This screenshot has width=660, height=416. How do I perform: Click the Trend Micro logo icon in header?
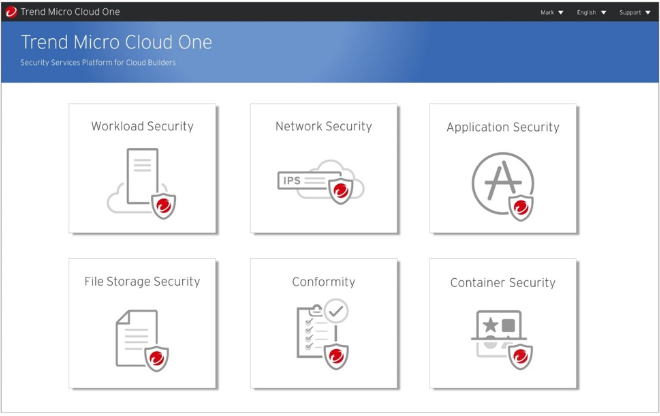11,12
